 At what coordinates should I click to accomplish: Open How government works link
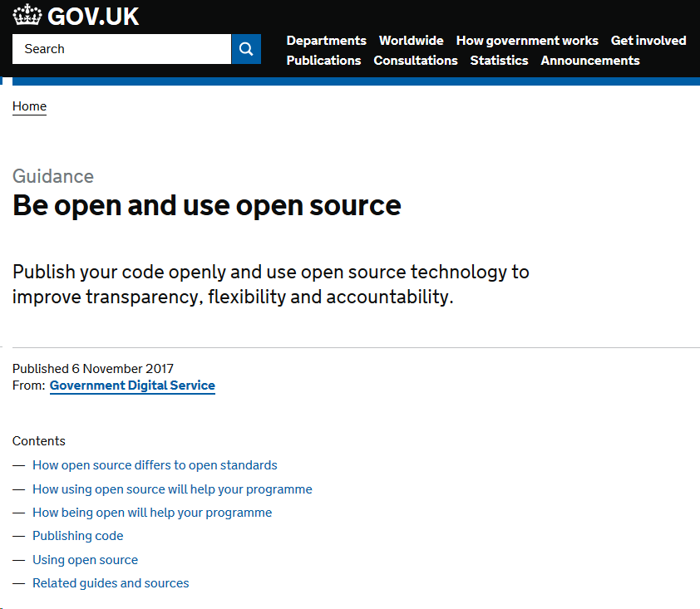[x=527, y=41]
